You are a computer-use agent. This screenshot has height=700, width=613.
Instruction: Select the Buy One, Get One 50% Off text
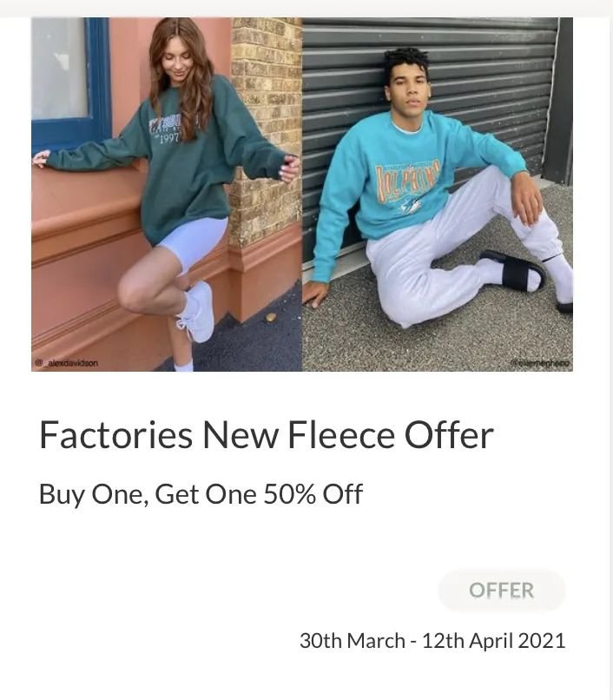[201, 494]
